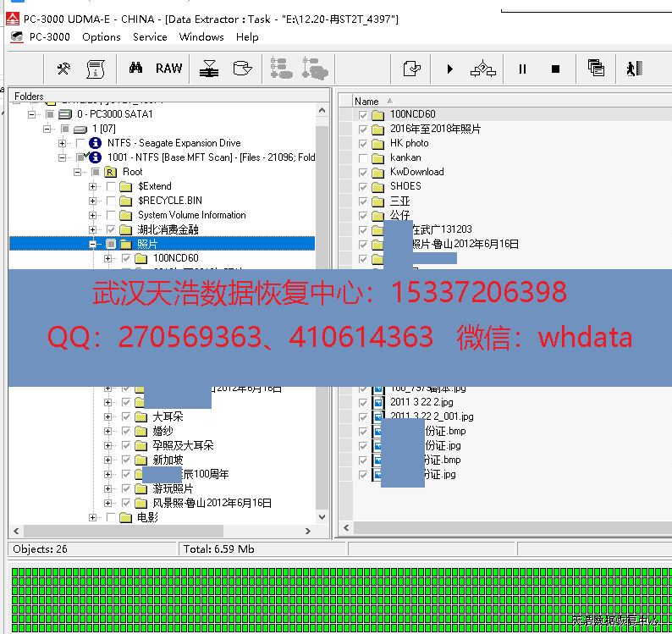Click the binoculars search icon
The height and width of the screenshot is (634, 672).
[135, 69]
